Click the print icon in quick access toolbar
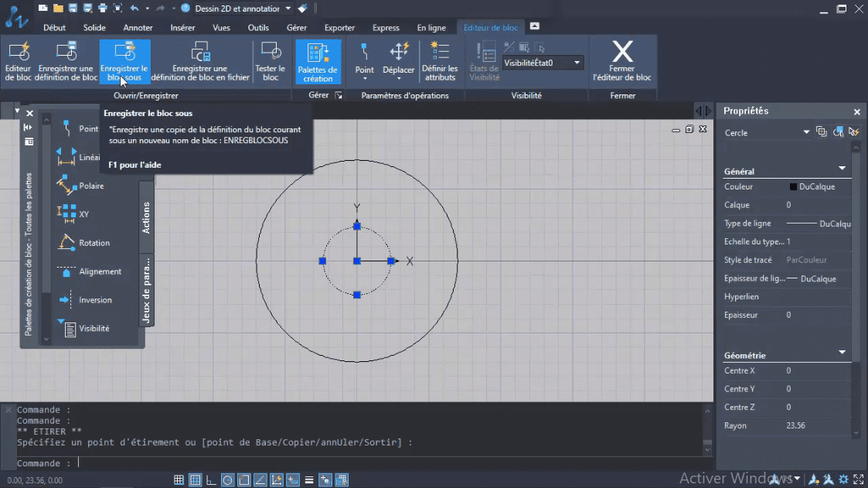The width and height of the screenshot is (868, 488). (102, 9)
